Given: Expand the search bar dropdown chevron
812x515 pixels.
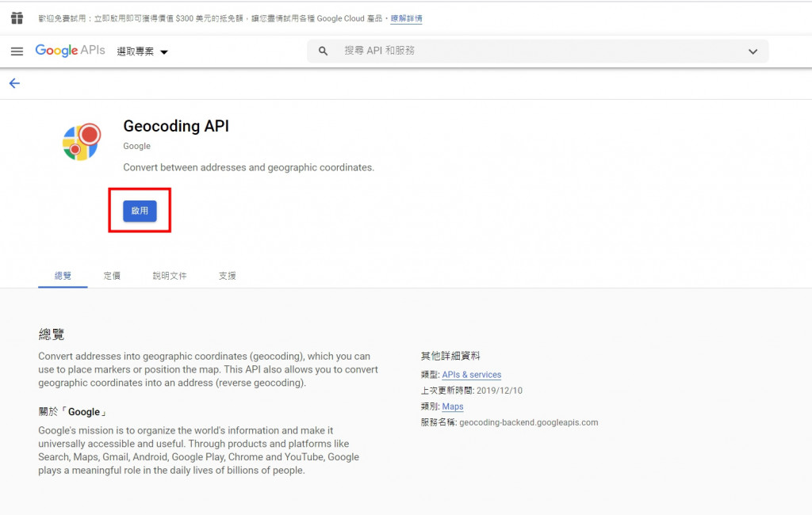Looking at the screenshot, I should (x=753, y=51).
